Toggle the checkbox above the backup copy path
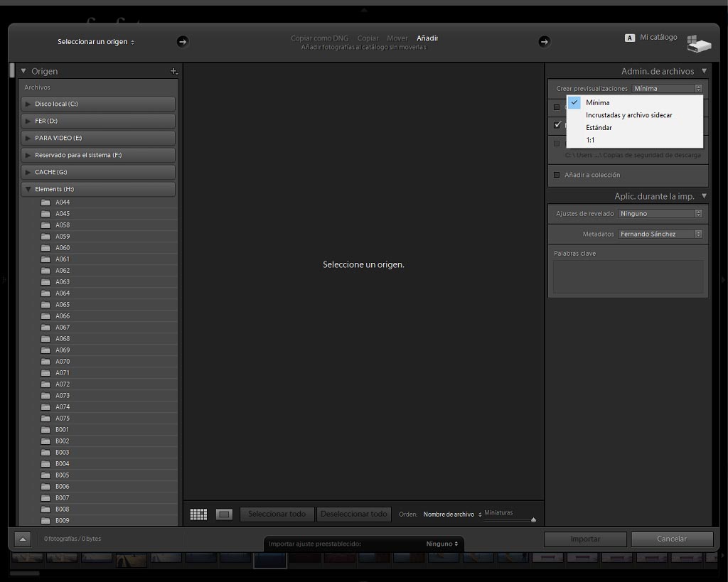This screenshot has height=582, width=728. pos(557,144)
